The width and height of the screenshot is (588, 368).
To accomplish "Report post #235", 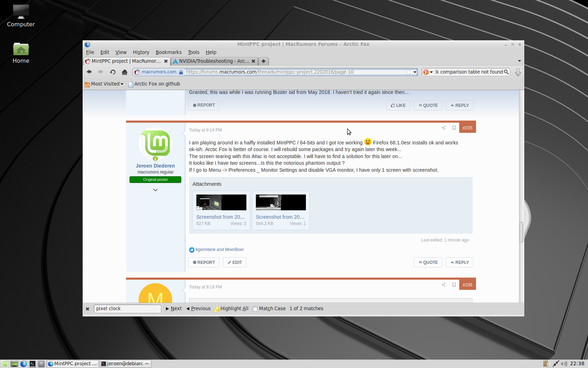I will point(204,263).
